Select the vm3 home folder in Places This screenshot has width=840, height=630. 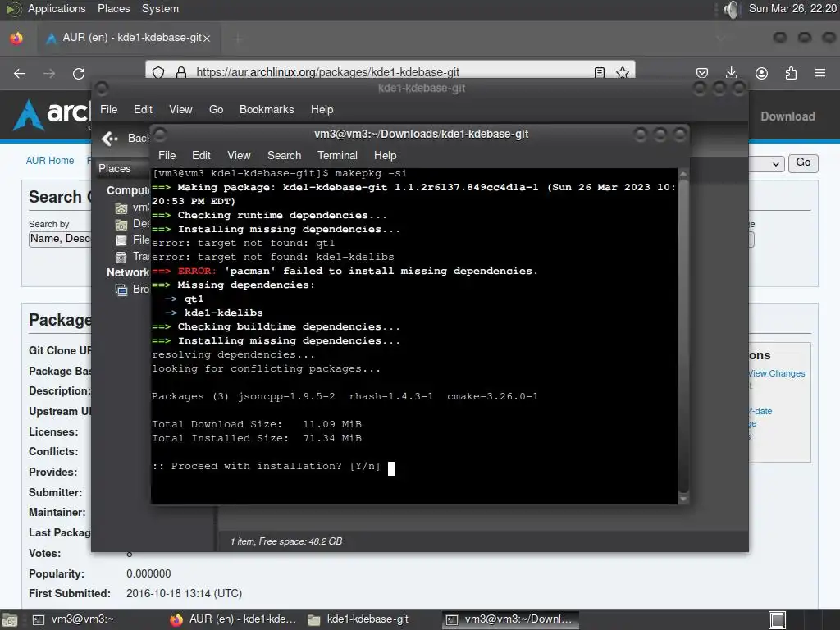point(121,208)
